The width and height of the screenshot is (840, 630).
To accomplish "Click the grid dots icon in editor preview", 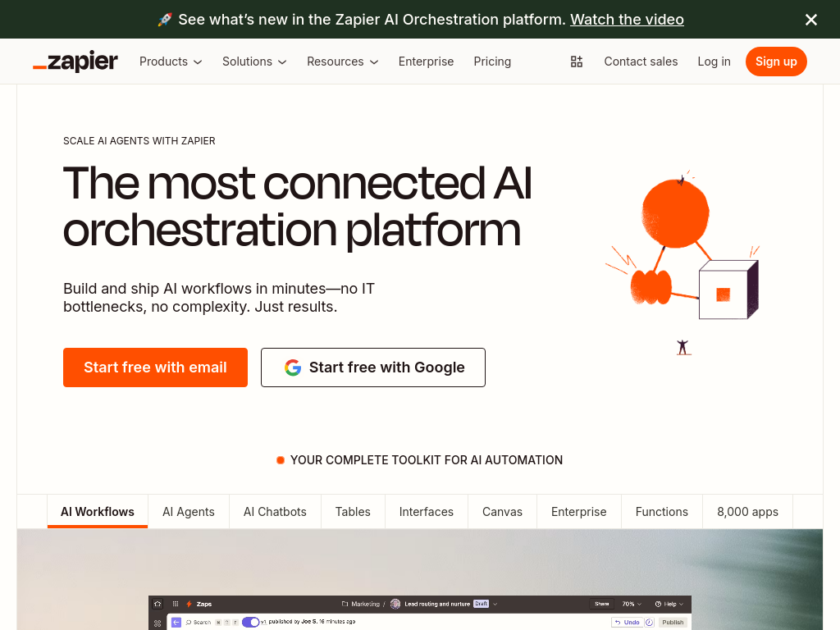I will (176, 604).
